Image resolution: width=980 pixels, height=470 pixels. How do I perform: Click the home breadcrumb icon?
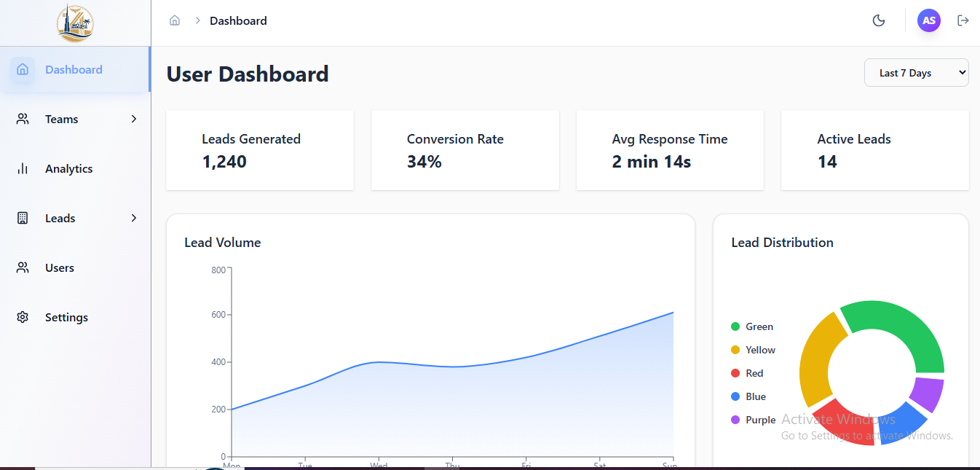click(175, 20)
